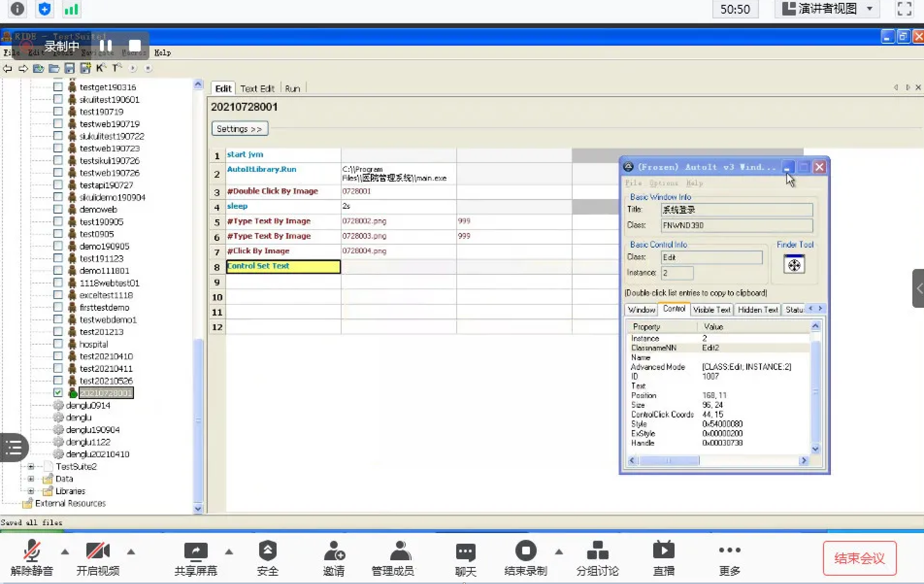Start video with 开启视频
The width and height of the screenshot is (924, 584).
(98, 558)
